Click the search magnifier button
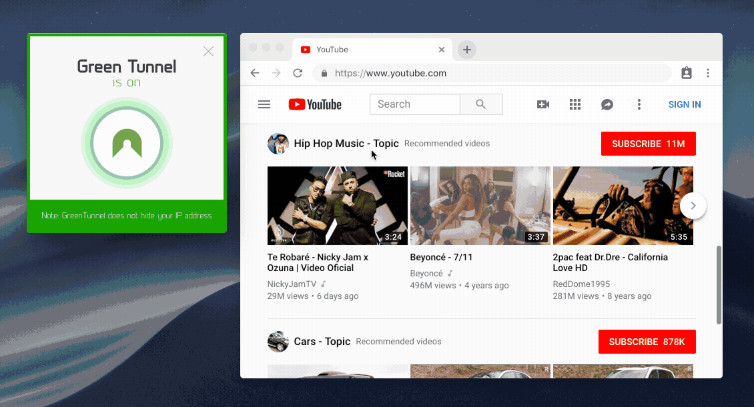The width and height of the screenshot is (754, 407). (x=481, y=104)
